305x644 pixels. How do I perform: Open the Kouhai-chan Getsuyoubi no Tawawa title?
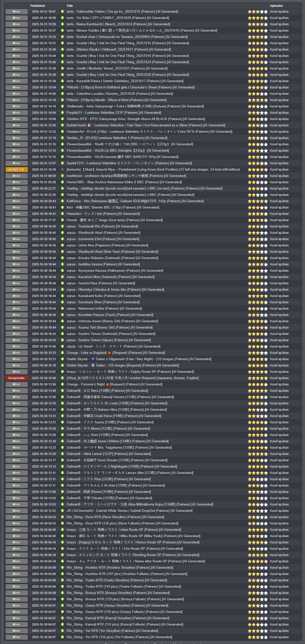point(127,37)
